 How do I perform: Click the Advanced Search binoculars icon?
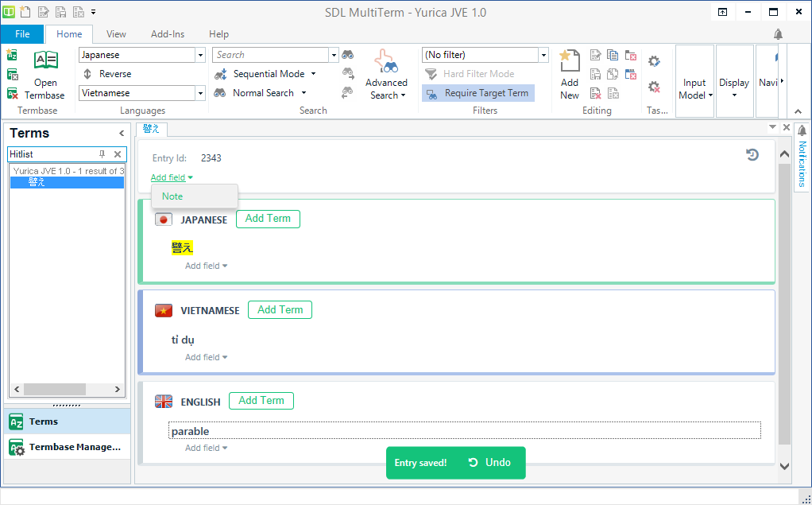(x=386, y=61)
